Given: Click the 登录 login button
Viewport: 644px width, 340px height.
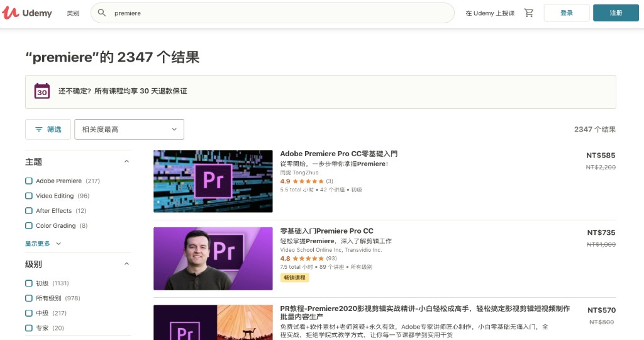Looking at the screenshot, I should point(567,13).
